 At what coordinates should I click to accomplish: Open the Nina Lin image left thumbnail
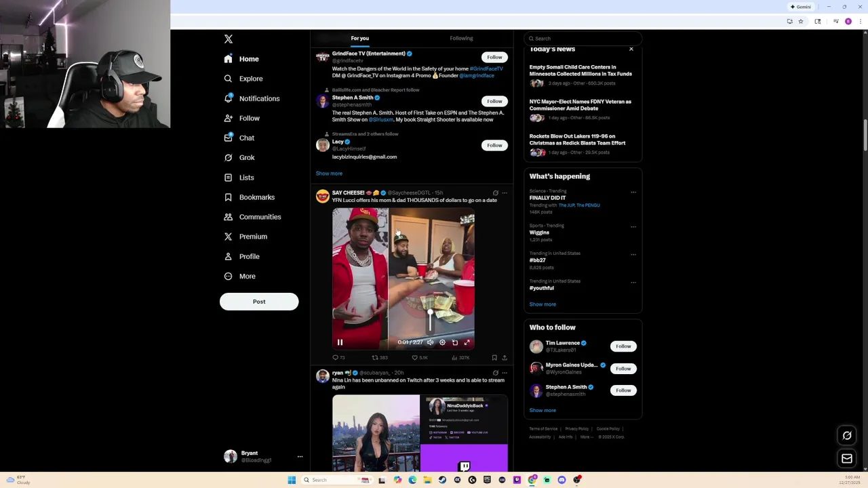point(376,434)
